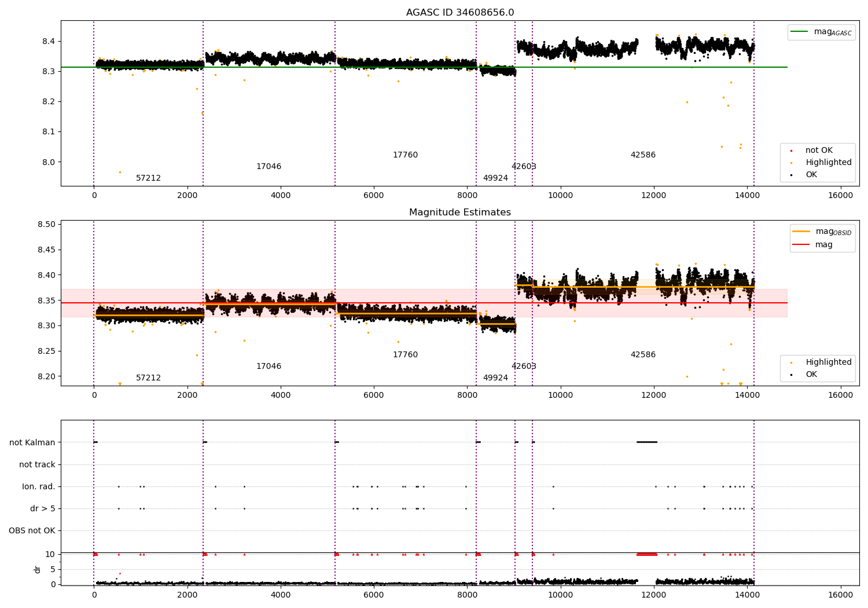The image size is (868, 608).
Task: Select 'Highlighted' in the Magnitude Estimates legend
Action: tap(829, 362)
